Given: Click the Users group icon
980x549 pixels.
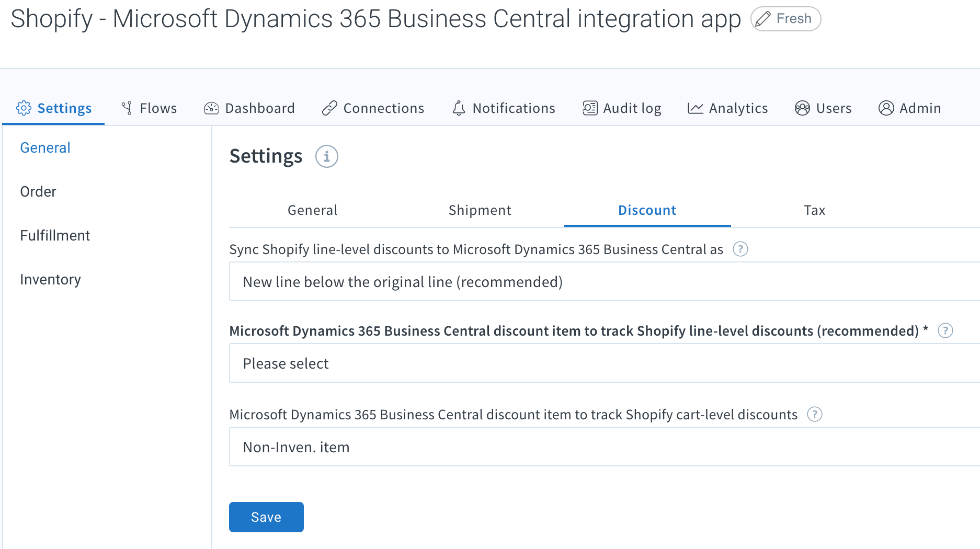Looking at the screenshot, I should pyautogui.click(x=802, y=108).
